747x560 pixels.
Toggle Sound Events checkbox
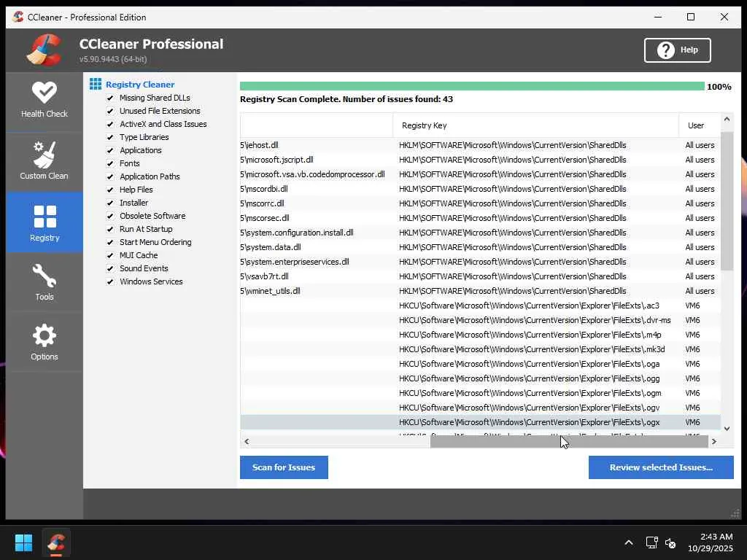110,268
